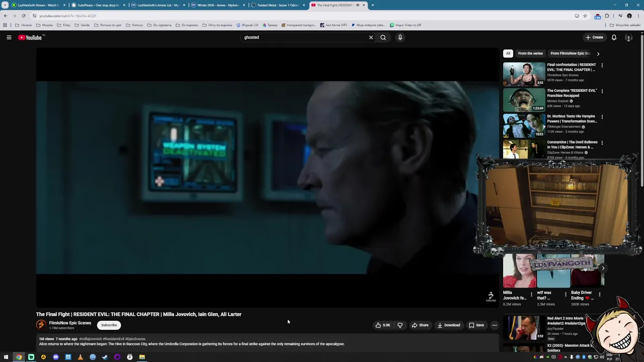Open Chrome three-dot menu
This screenshot has height=362, width=644.
tap(638, 16)
